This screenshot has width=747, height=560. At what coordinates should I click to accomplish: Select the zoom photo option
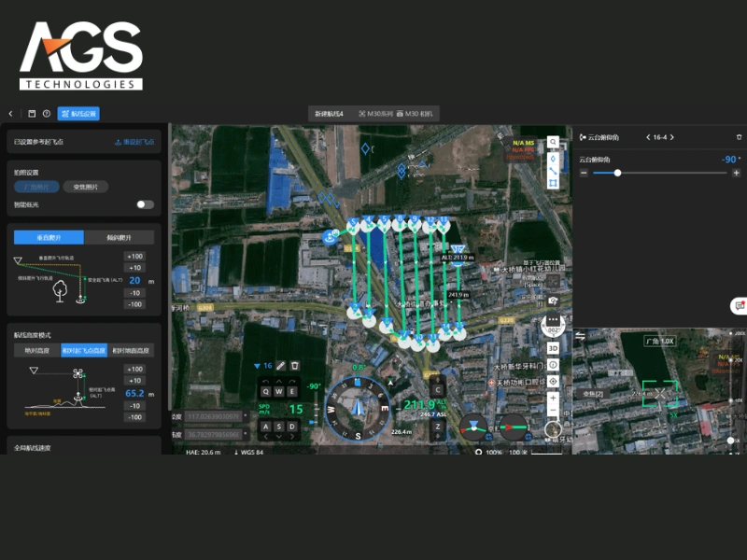point(86,187)
